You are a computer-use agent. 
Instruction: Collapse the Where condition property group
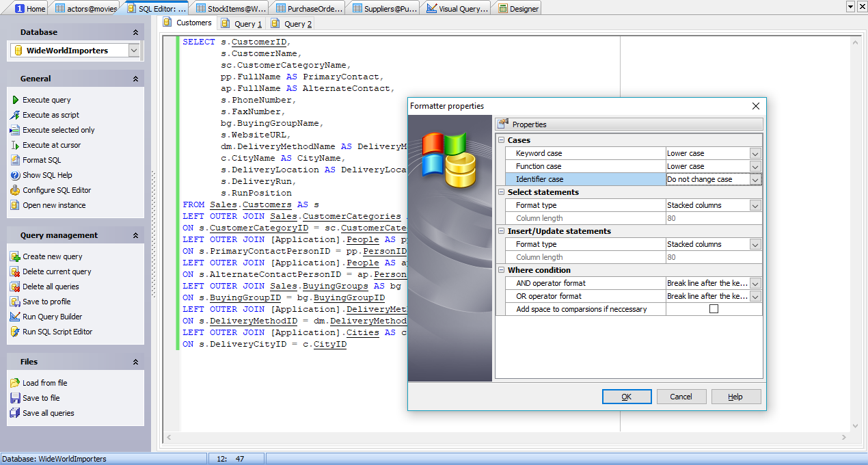(x=502, y=270)
